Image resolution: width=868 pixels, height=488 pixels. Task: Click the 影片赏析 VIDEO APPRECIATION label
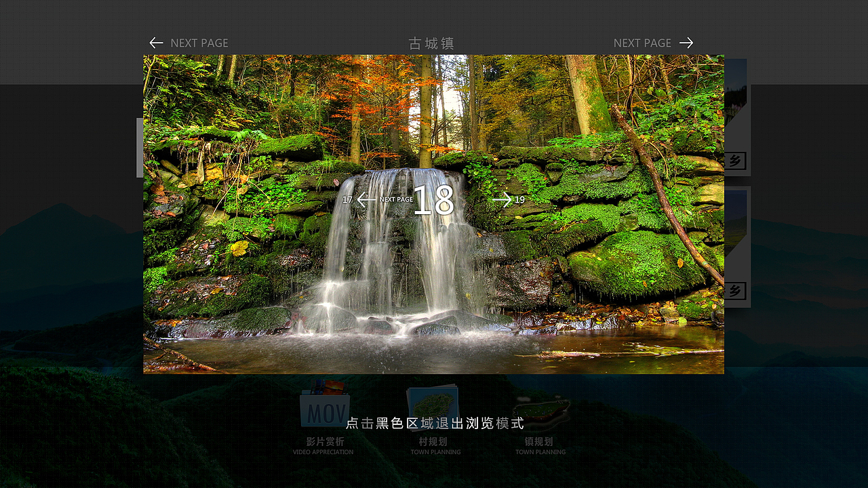(323, 445)
